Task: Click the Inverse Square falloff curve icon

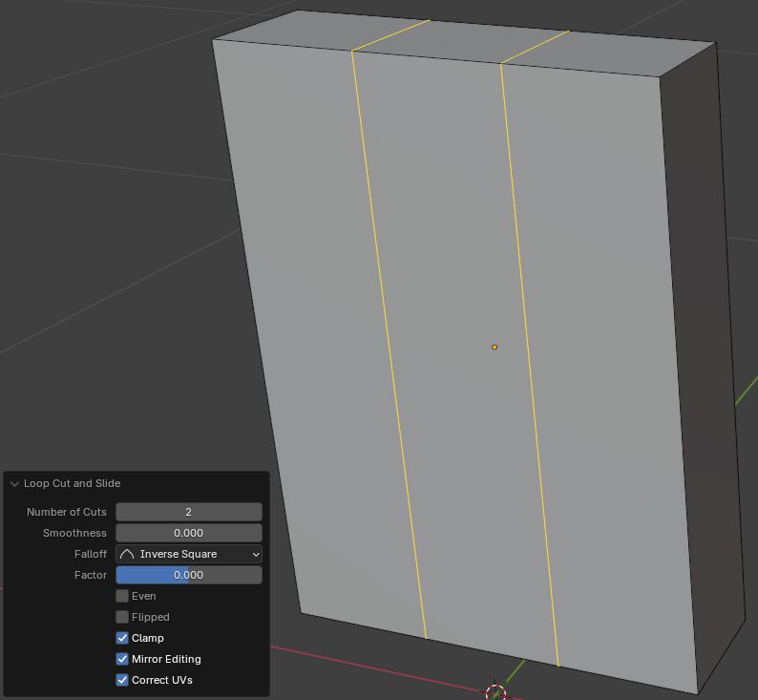Action: pos(127,554)
